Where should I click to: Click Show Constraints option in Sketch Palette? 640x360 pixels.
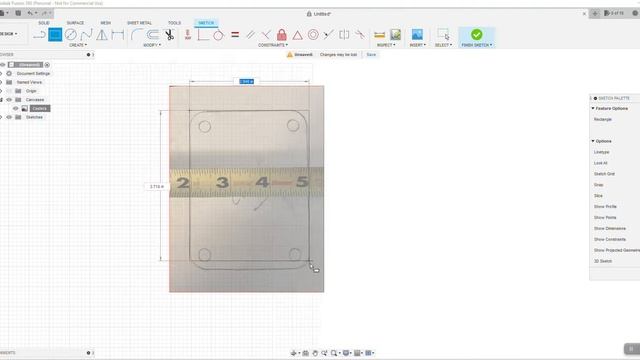(609, 239)
